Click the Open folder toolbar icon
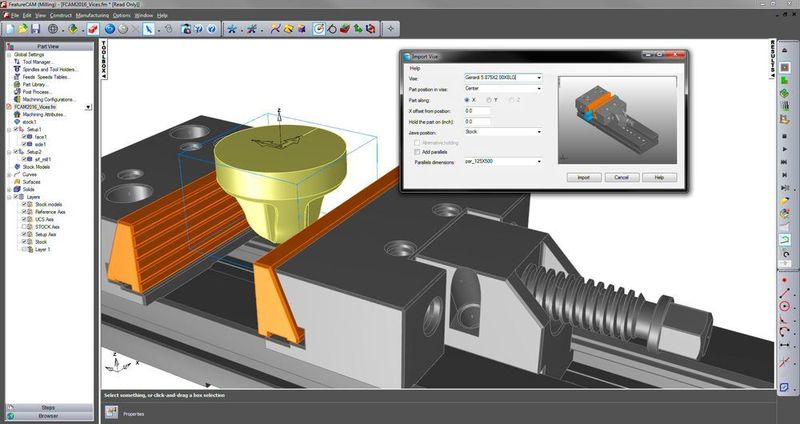This screenshot has height=424, width=800. [x=22, y=28]
